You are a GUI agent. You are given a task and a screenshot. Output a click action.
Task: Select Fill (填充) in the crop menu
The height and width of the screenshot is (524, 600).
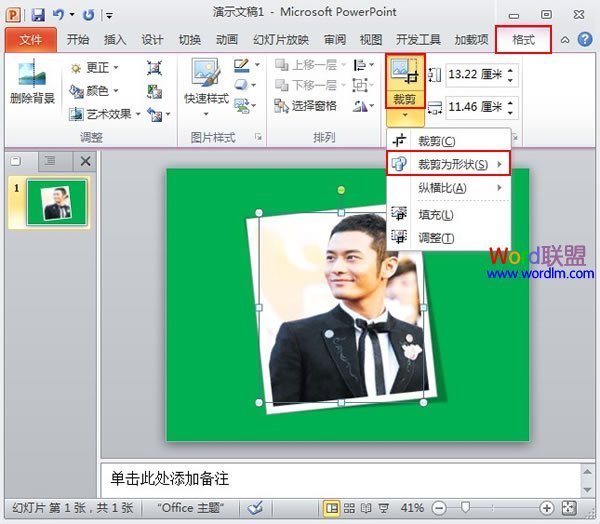coord(435,214)
